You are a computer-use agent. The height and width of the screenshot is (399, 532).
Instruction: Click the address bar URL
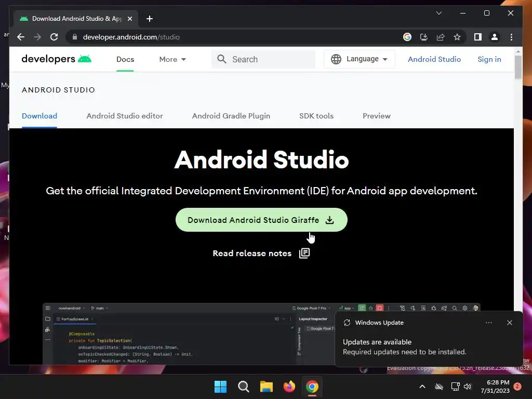[x=131, y=37]
